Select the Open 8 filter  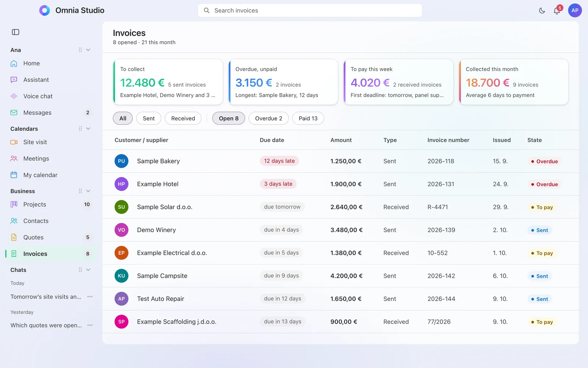click(x=229, y=118)
